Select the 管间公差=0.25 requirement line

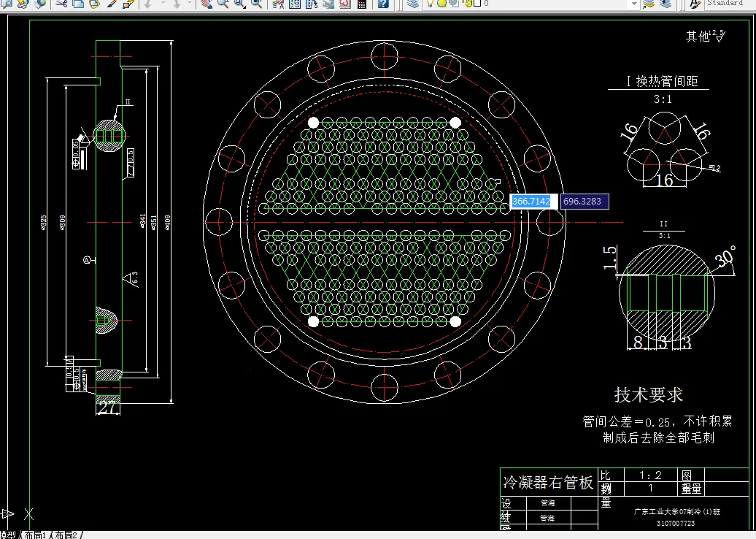click(657, 421)
